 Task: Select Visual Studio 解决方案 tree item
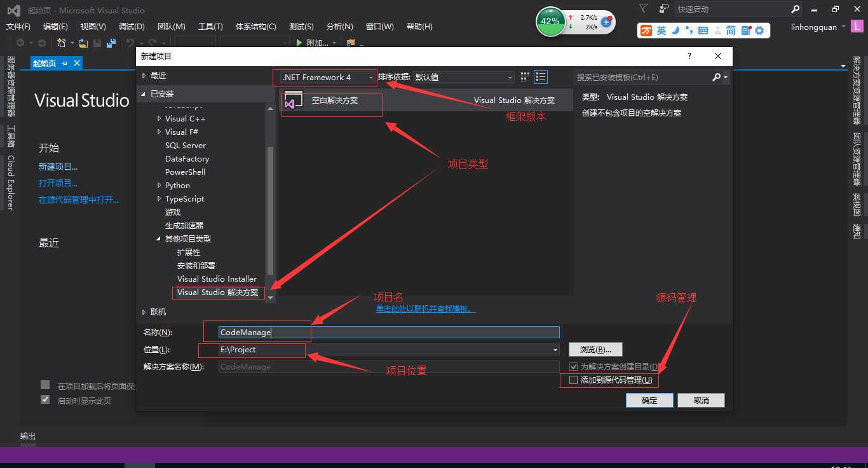point(217,292)
